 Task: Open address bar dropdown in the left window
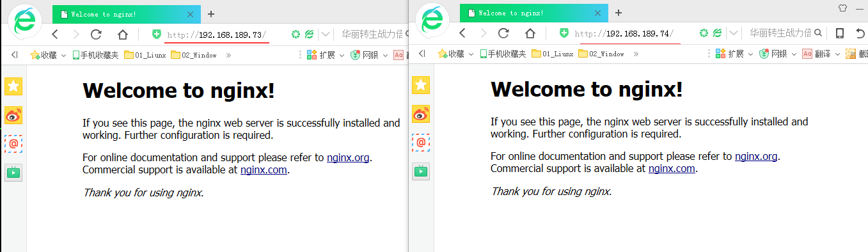tap(325, 35)
